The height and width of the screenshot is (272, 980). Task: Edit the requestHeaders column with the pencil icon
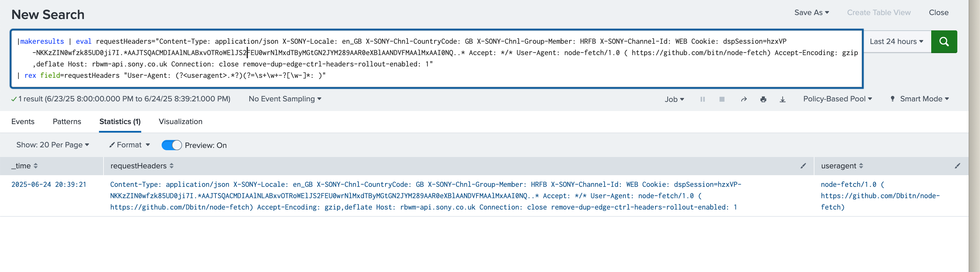(x=803, y=166)
